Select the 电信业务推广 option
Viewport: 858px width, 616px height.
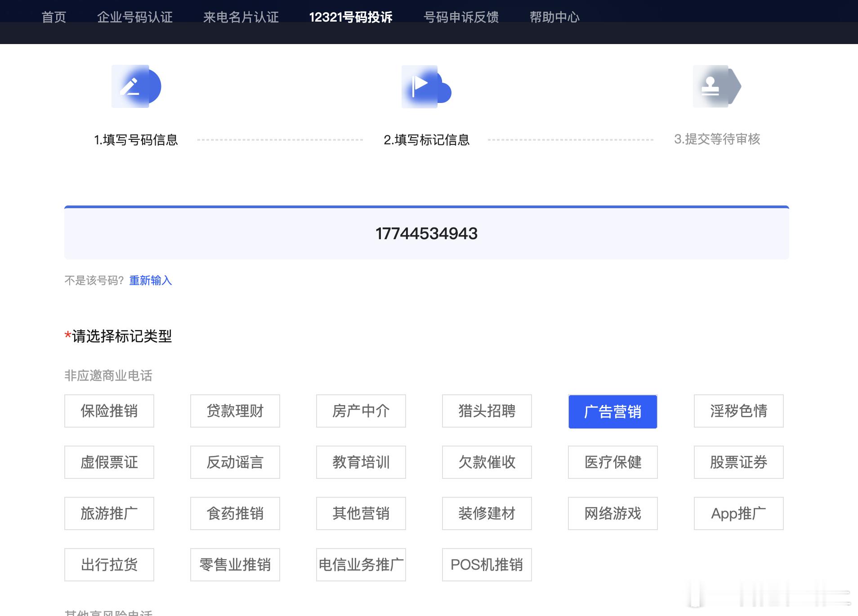click(361, 565)
